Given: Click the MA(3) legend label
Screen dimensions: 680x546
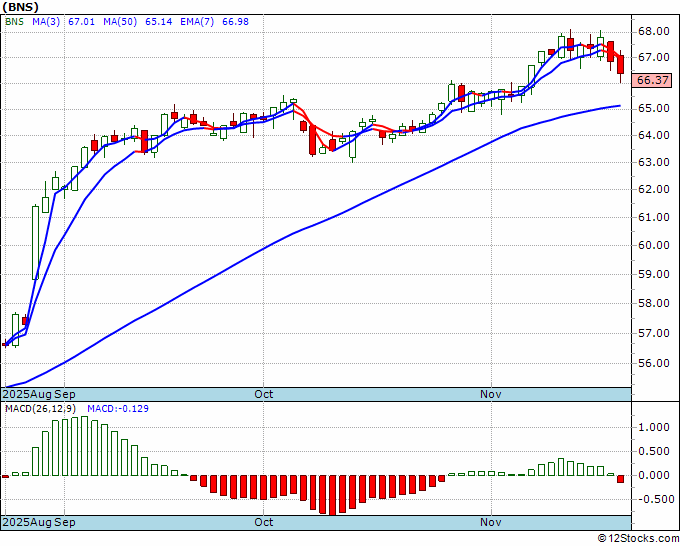Looking at the screenshot, I should [x=46, y=22].
